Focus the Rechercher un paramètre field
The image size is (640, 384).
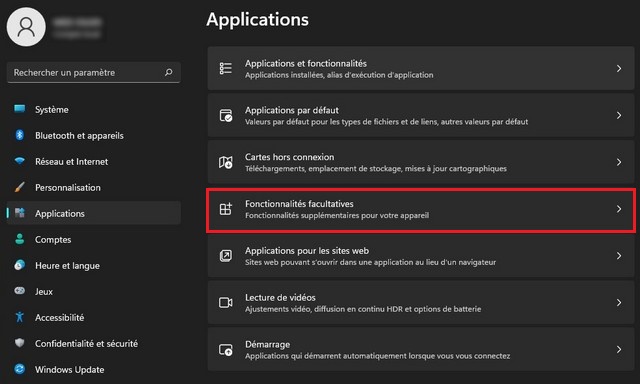pos(94,73)
